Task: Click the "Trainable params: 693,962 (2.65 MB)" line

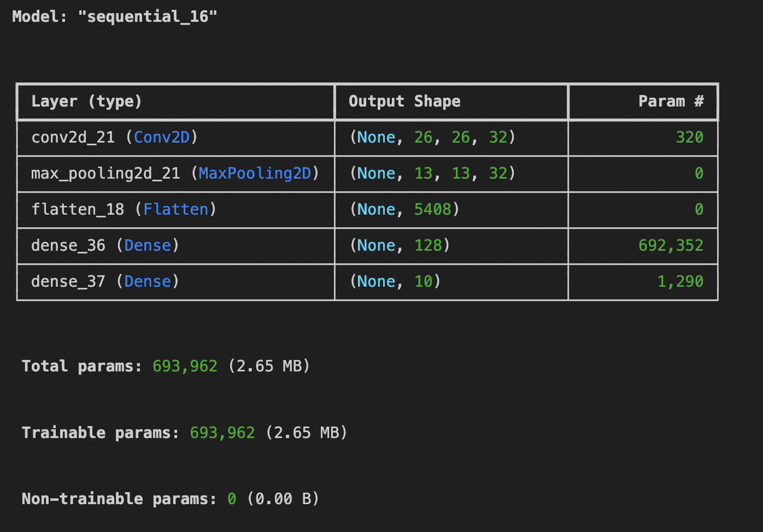Action: point(185,433)
